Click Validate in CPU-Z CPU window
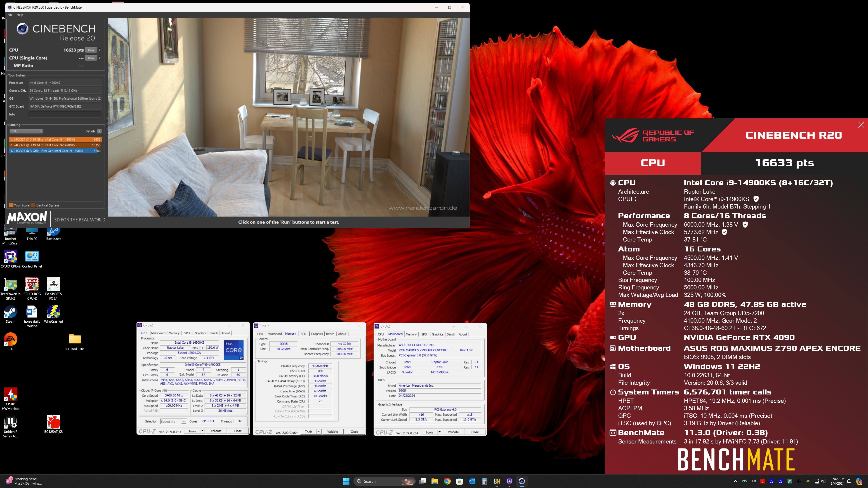This screenshot has width=868, height=488. [216, 431]
